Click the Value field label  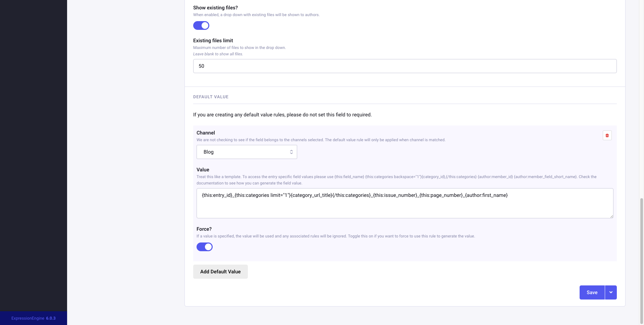pos(203,170)
